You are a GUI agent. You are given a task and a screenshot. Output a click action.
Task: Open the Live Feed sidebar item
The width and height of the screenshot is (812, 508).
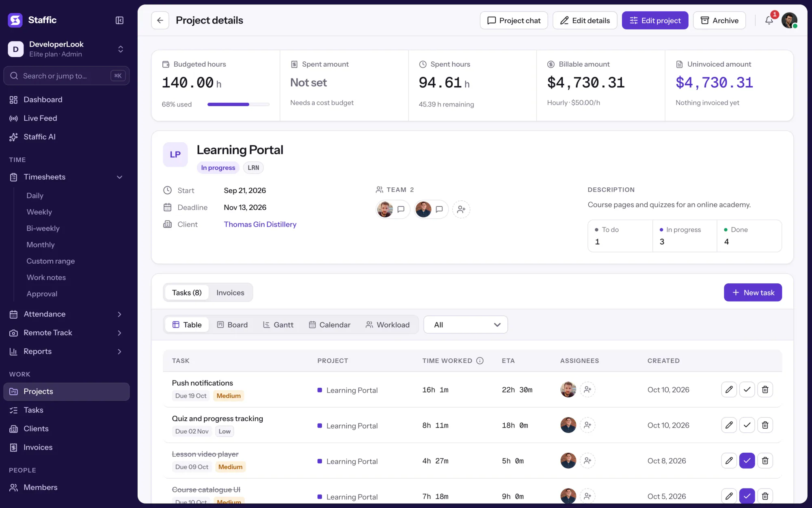coord(67,118)
